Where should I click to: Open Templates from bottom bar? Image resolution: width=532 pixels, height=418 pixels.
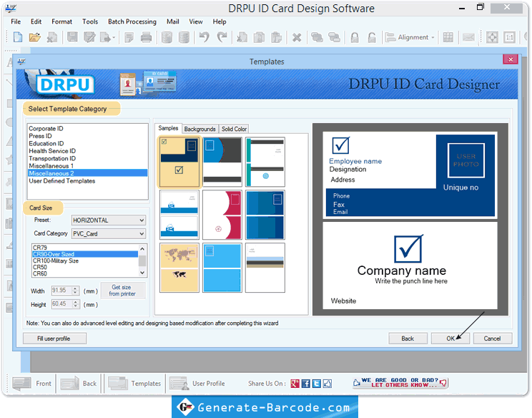134,384
